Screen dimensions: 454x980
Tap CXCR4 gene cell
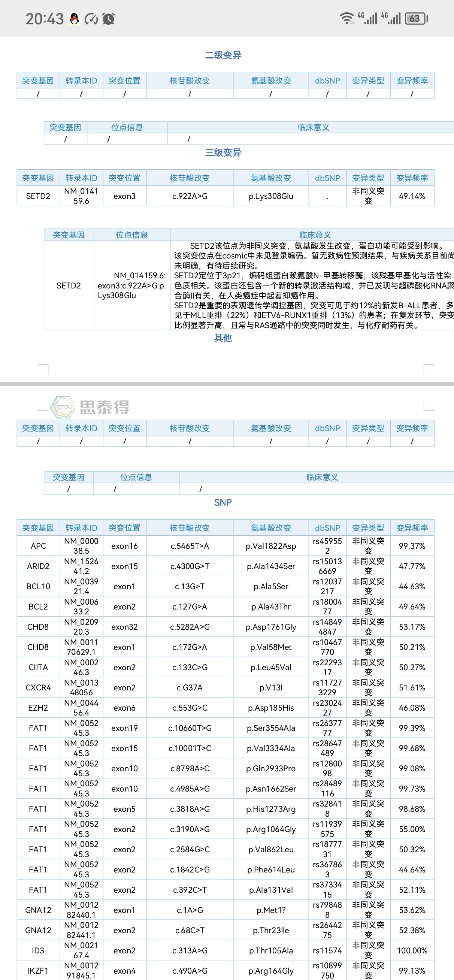tap(38, 687)
